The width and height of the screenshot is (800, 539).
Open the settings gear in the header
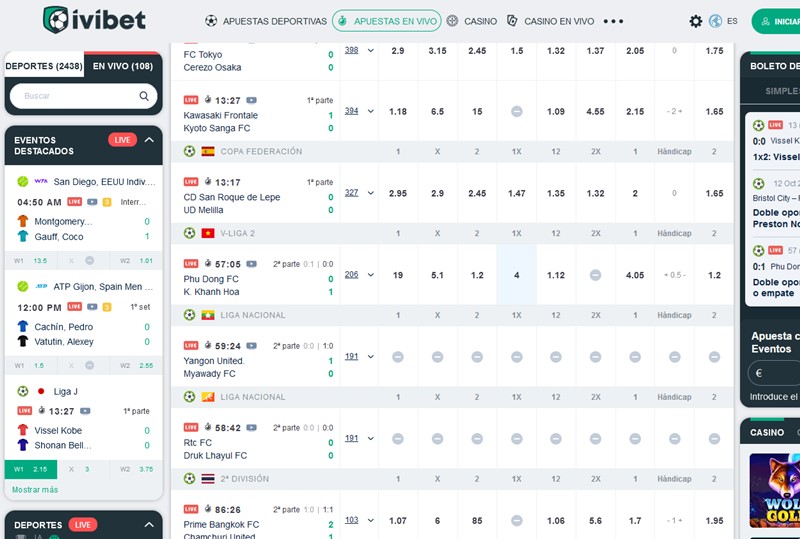(x=696, y=21)
